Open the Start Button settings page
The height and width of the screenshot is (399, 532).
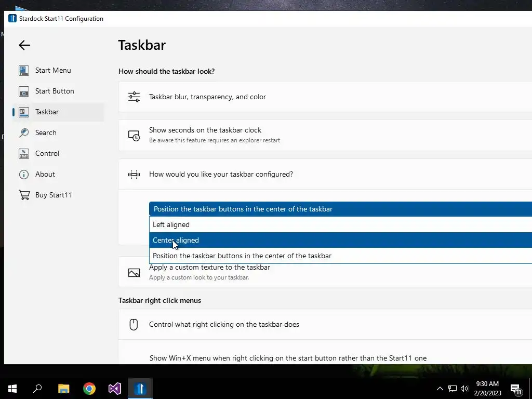58,91
